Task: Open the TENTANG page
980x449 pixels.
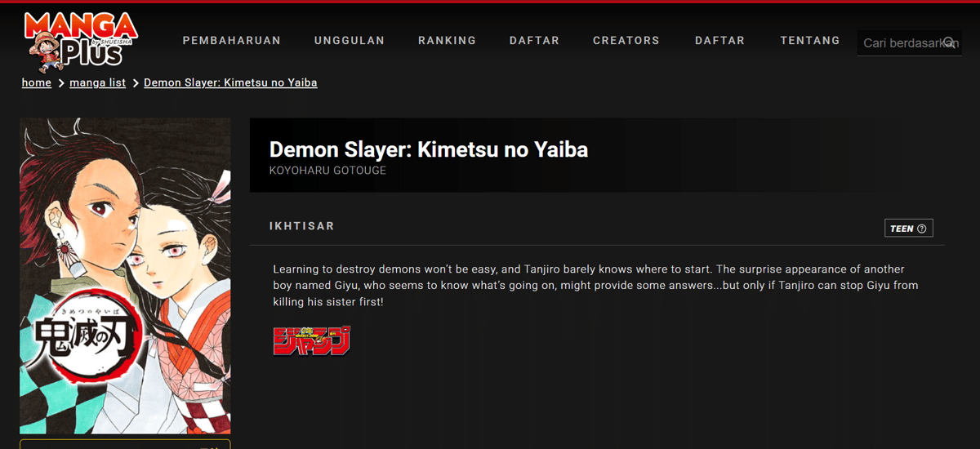Action: coord(810,40)
